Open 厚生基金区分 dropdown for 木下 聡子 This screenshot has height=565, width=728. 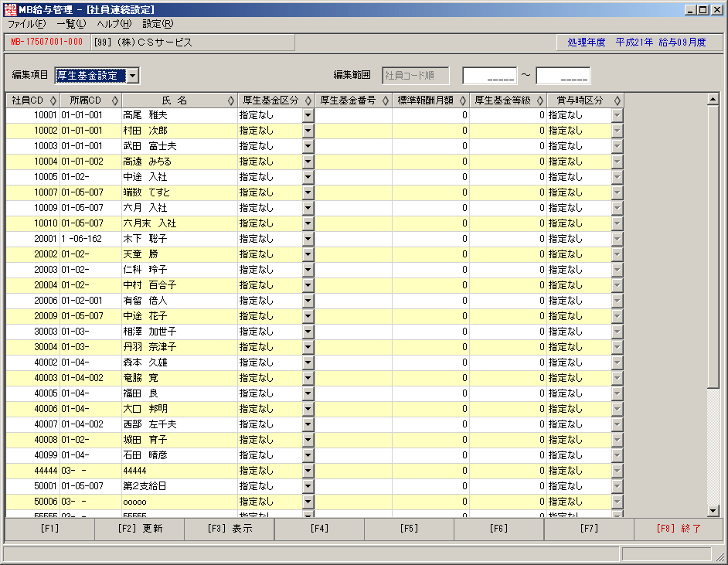coord(308,239)
